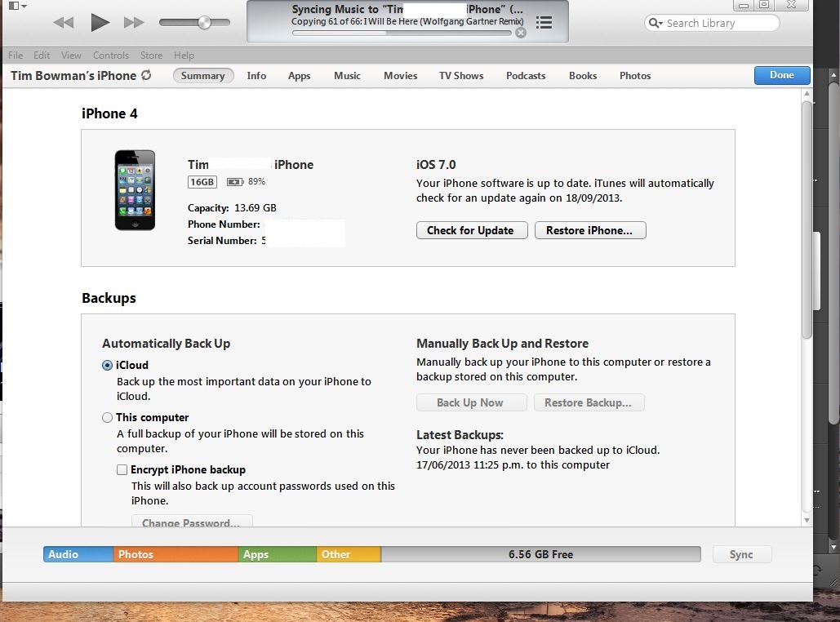840x622 pixels.
Task: Click the play button
Action: tap(100, 23)
